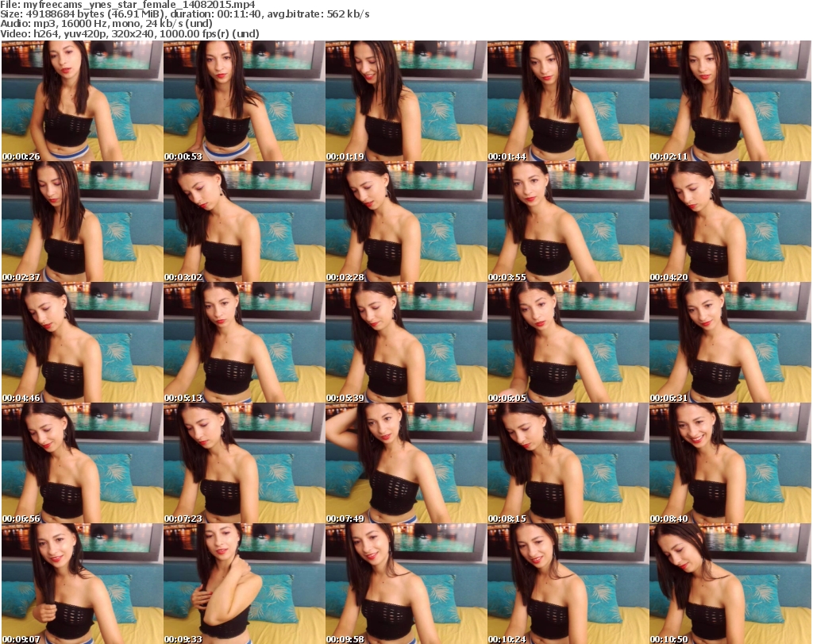Select the thumbnail frame at 00:04:20
The width and height of the screenshot is (813, 644).
[x=730, y=222]
